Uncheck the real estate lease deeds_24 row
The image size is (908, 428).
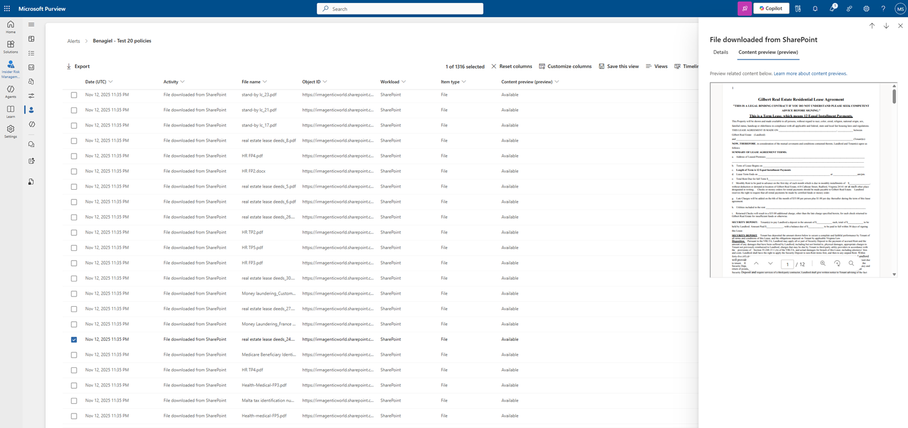pos(74,339)
